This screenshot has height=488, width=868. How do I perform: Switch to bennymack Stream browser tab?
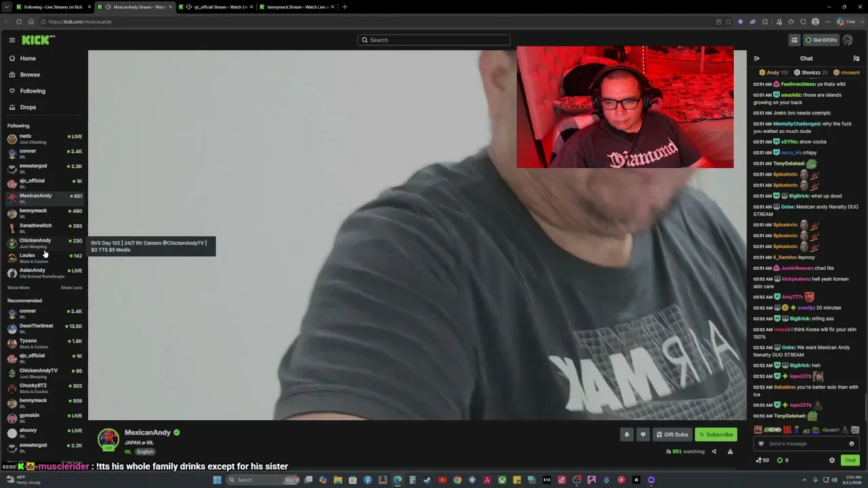click(297, 7)
